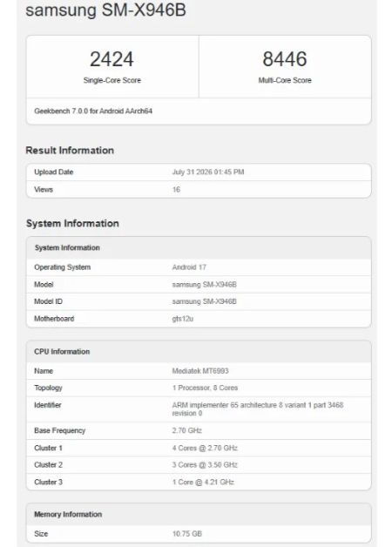Click the Cluster 3 value 1 Core @ 4.21 GHz
The image size is (392, 547).
[203, 483]
